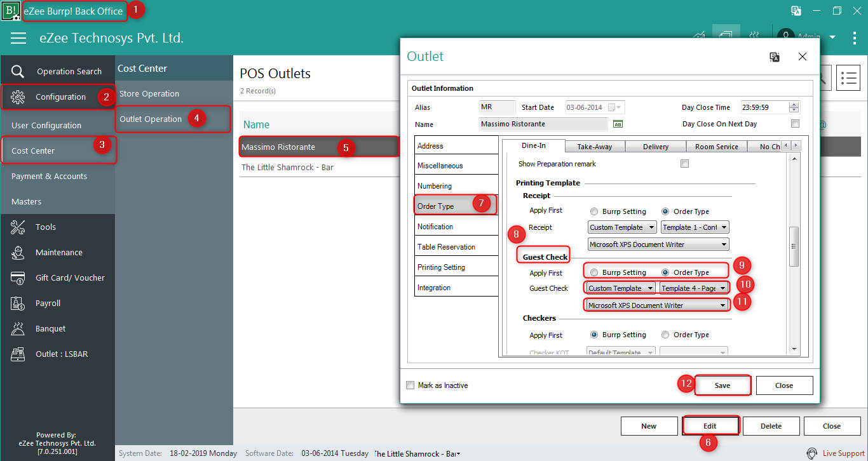Click the eZee Burrp app logo
This screenshot has height=461, width=868.
coord(10,11)
